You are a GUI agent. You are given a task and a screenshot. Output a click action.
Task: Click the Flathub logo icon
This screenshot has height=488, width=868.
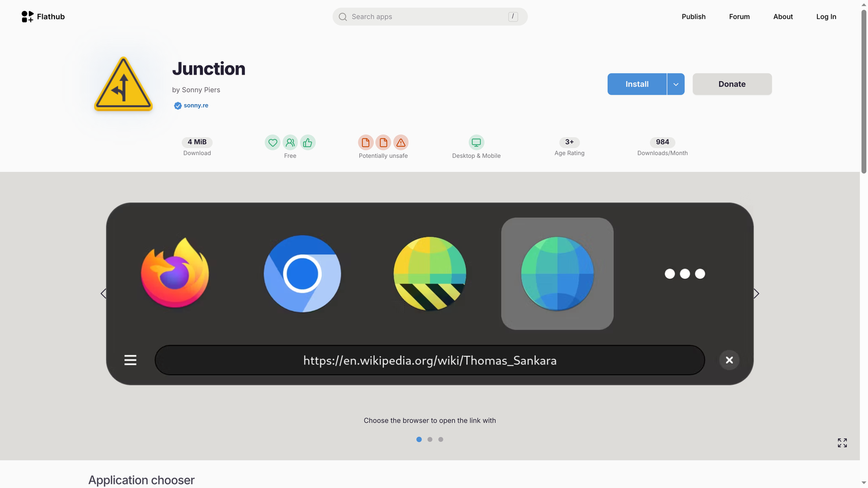click(x=27, y=17)
